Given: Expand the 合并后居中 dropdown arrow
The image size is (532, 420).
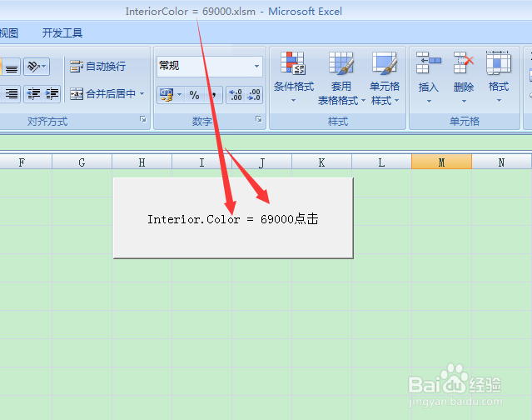Looking at the screenshot, I should [142, 93].
